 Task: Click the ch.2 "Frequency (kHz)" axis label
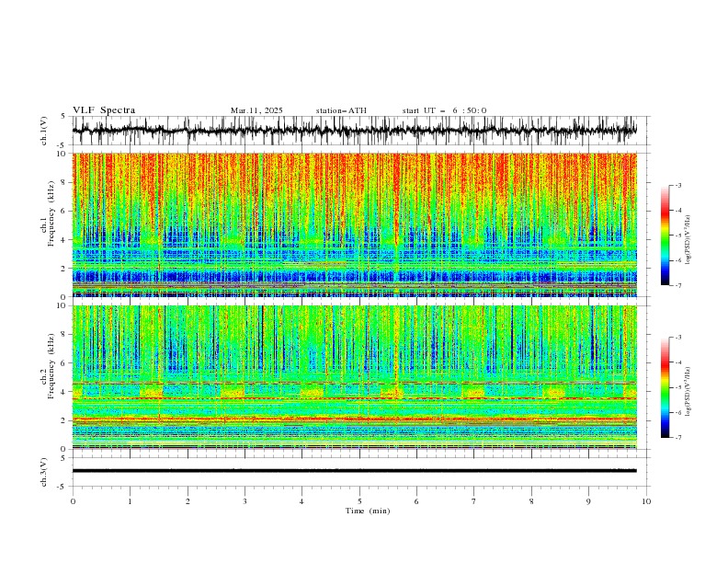pos(51,366)
